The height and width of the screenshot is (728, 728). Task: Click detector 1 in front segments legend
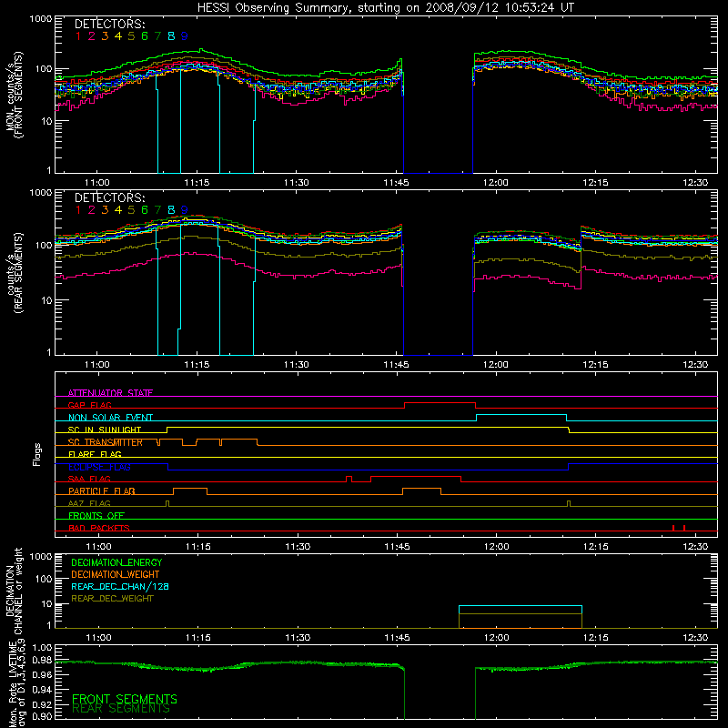pos(78,36)
